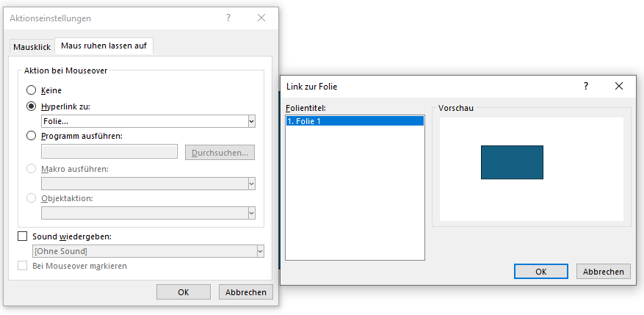Select the Maus ruhen lassen auf tab
This screenshot has width=644, height=315.
(104, 46)
